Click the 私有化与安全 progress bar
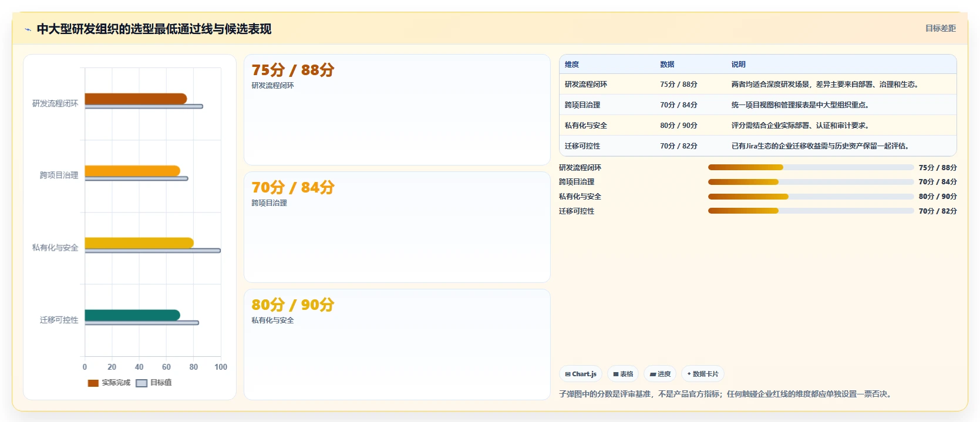Viewport: 980px width, 422px height. [811, 197]
